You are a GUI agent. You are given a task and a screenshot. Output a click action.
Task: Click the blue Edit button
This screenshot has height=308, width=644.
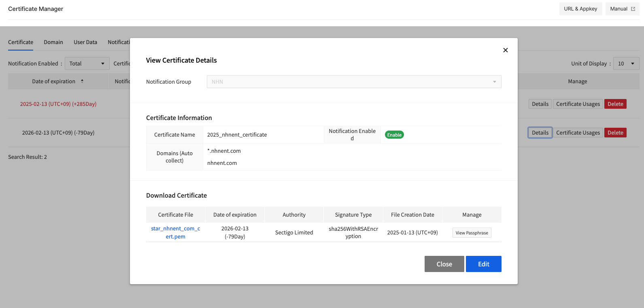483,264
